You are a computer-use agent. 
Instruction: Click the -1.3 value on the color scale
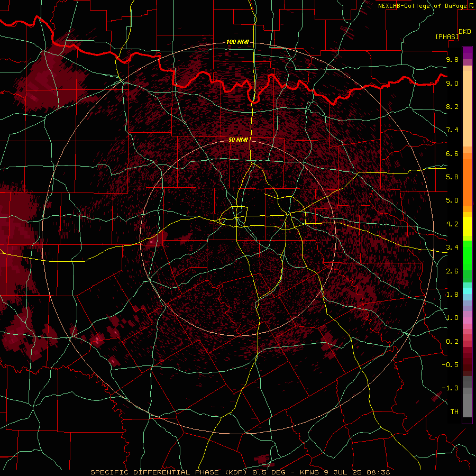click(450, 388)
